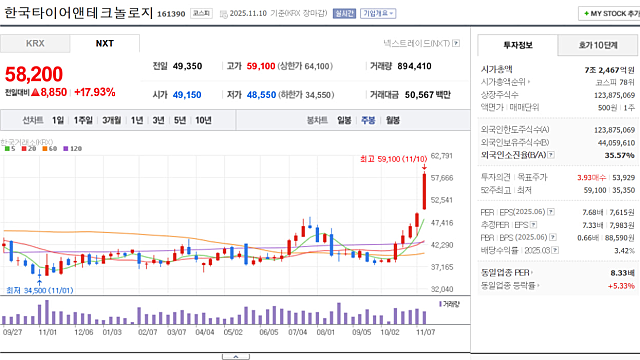Show 10년 line chart

[203, 120]
